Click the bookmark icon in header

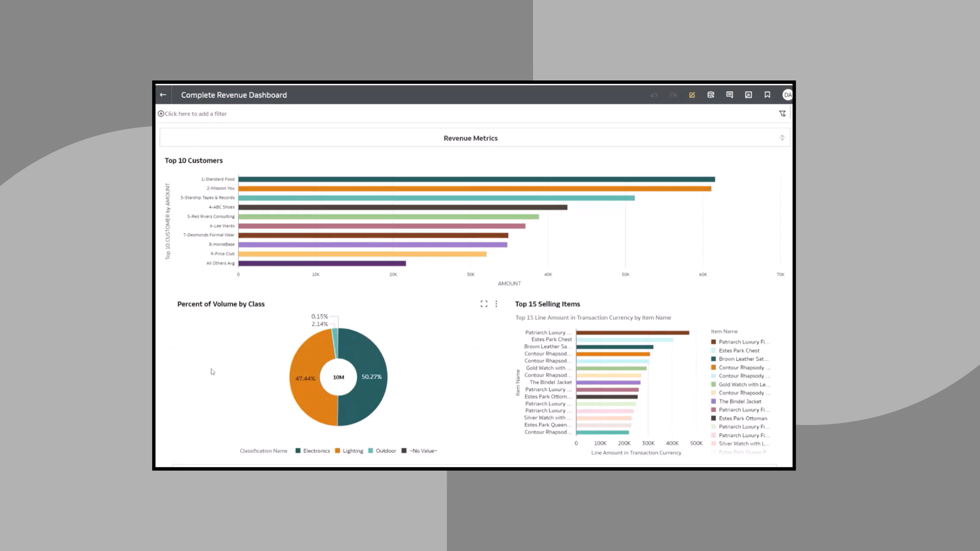[x=767, y=95]
